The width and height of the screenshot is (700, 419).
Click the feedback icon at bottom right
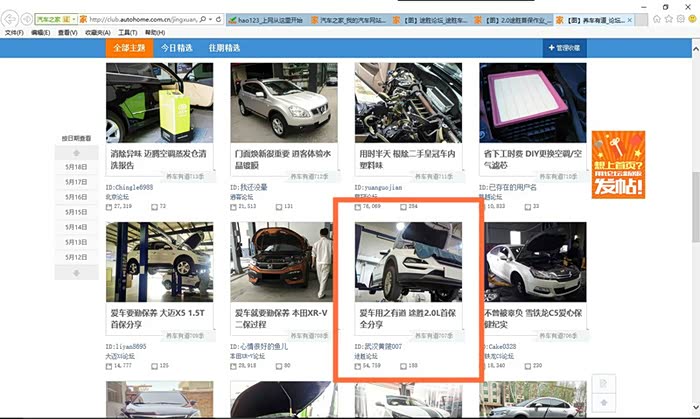tap(602, 385)
